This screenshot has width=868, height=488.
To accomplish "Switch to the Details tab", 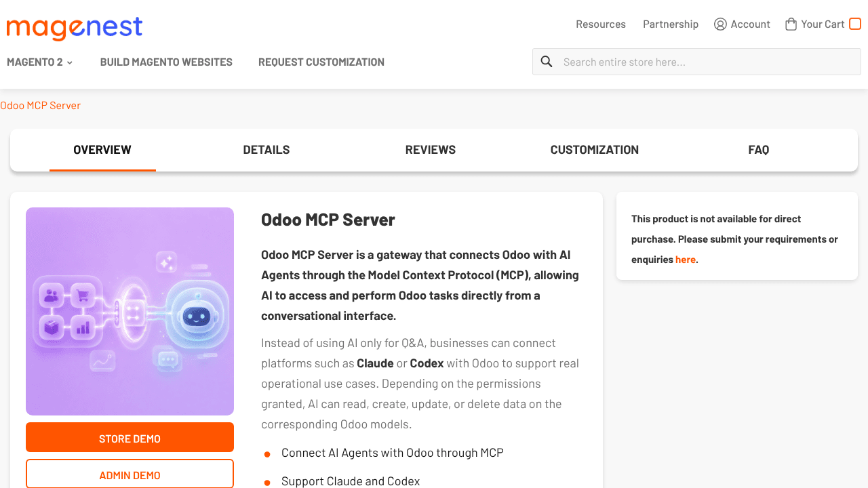I will [x=267, y=150].
